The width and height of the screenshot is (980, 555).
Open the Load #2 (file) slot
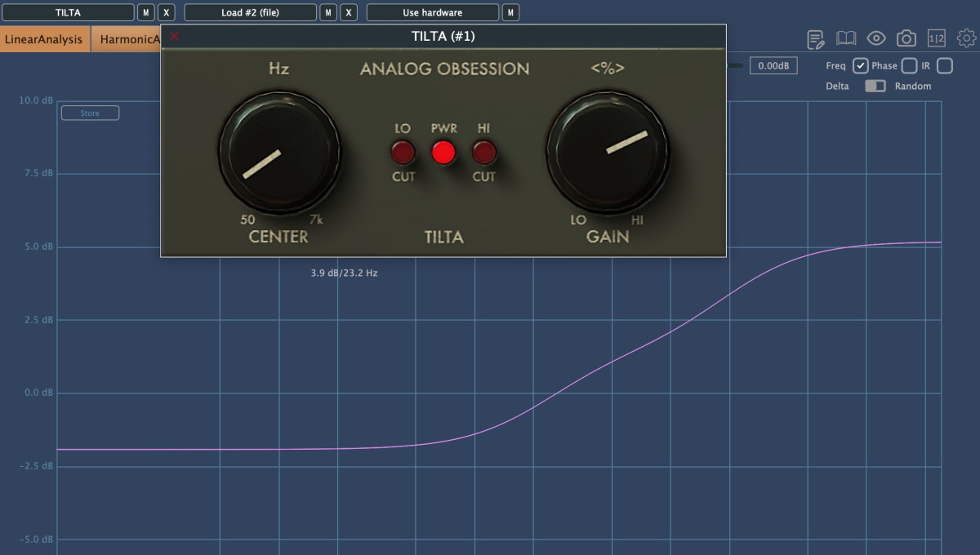coord(251,12)
